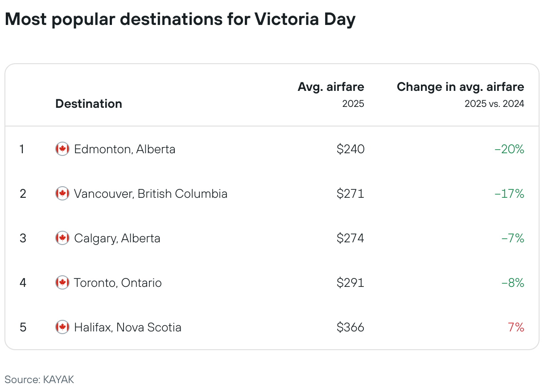This screenshot has height=392, width=544.
Task: Select the Destination column header
Action: coord(89,104)
